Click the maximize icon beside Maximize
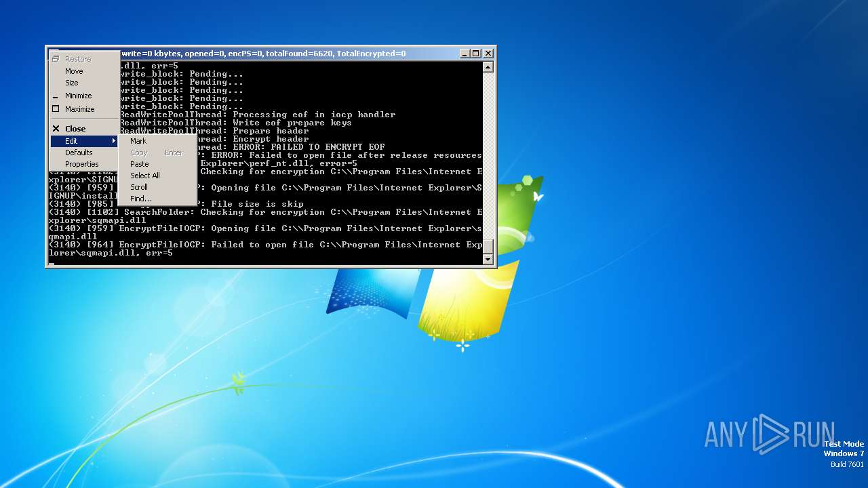This screenshot has height=488, width=868. [56, 108]
